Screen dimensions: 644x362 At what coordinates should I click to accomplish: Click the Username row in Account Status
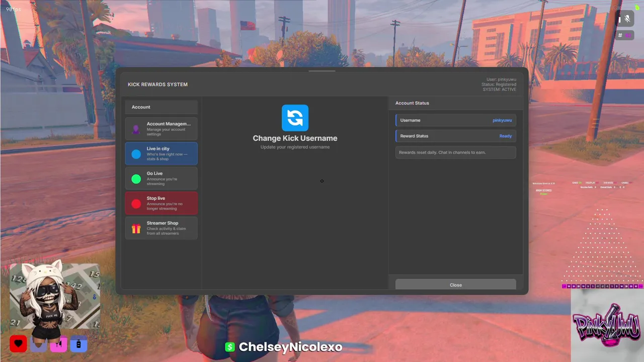click(x=456, y=120)
